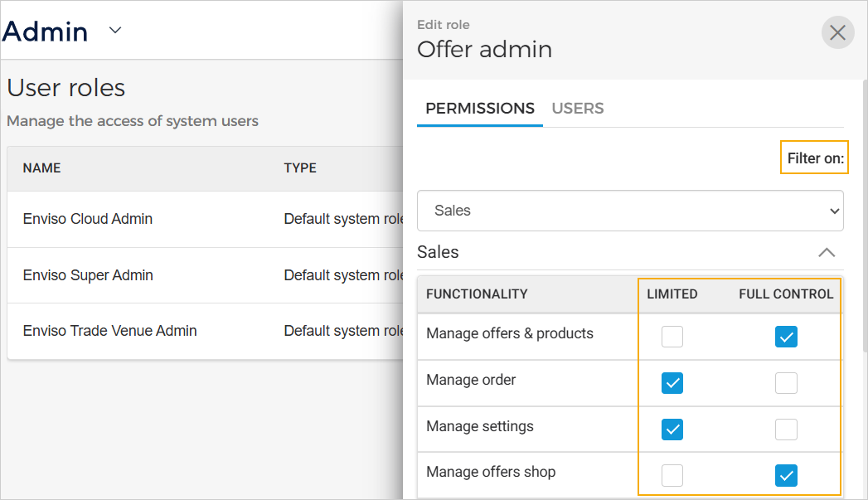
Task: Open the Enviso Cloud Admin role
Action: [88, 220]
